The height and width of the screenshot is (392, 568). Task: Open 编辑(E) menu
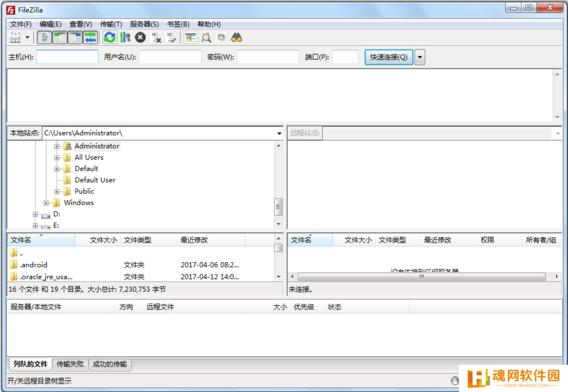tap(50, 25)
